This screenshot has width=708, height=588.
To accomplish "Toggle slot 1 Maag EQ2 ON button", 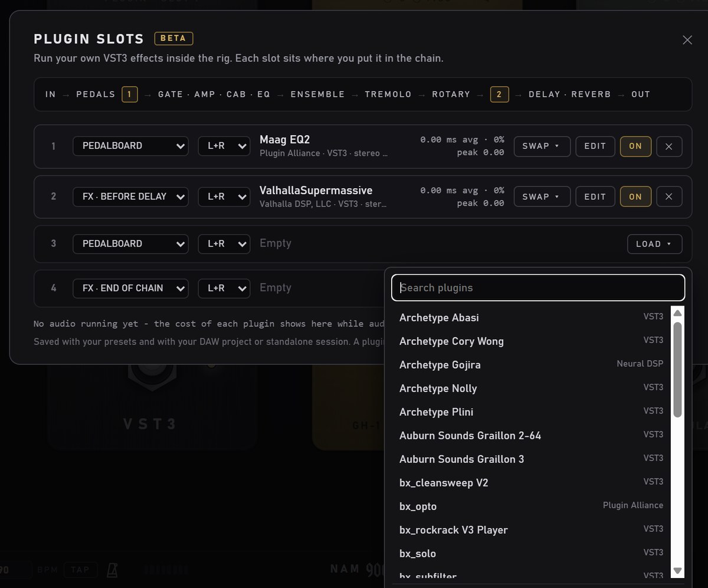I will (635, 146).
